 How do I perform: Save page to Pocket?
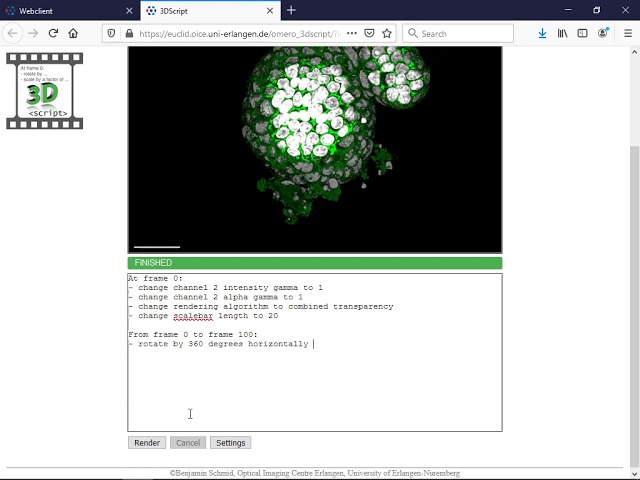[369, 33]
